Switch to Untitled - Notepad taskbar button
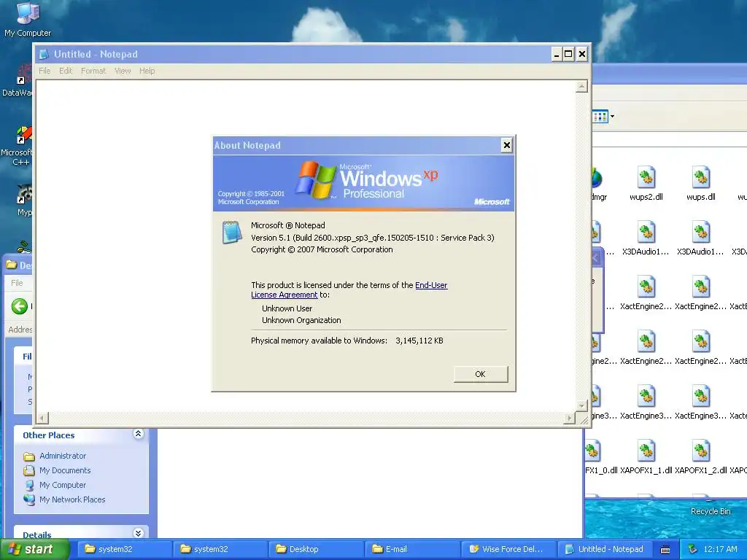This screenshot has height=560, width=747. [x=603, y=550]
